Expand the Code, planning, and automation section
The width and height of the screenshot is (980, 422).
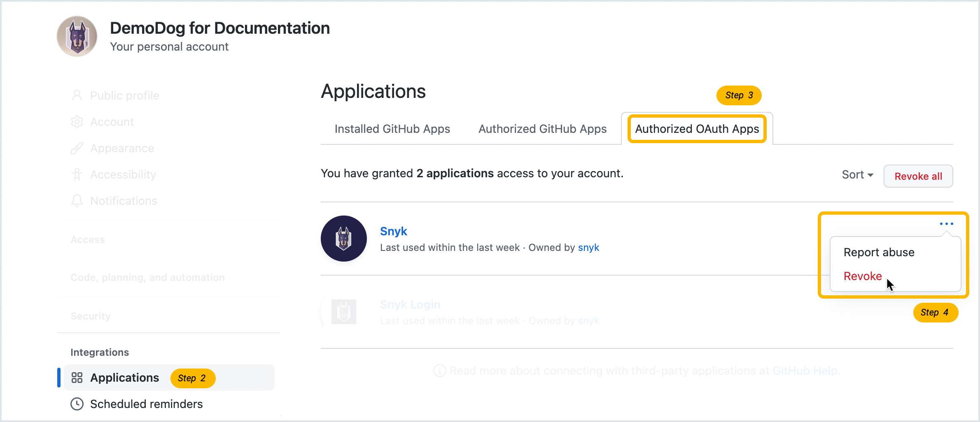click(x=147, y=277)
